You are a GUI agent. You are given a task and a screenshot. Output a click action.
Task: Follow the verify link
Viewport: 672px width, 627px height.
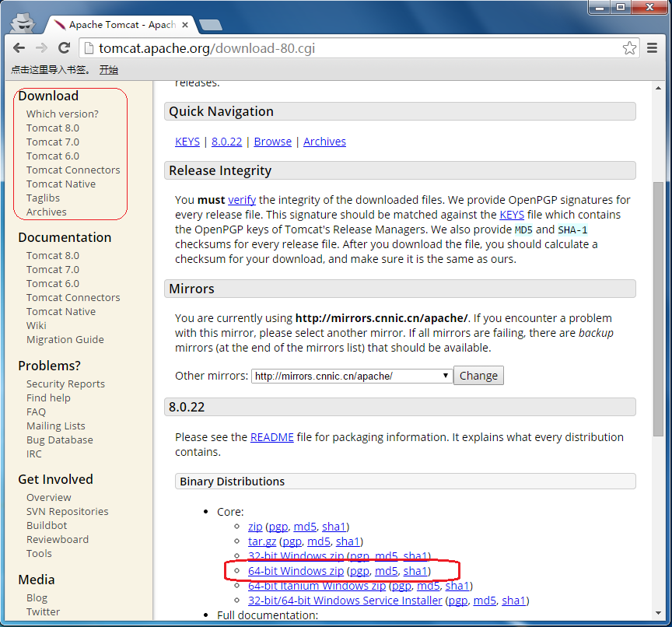pyautogui.click(x=242, y=200)
